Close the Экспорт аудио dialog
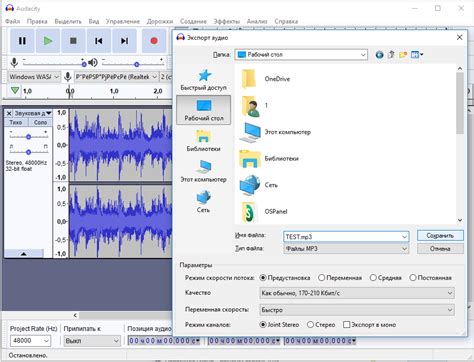Screen dimensions: 474x362 click(460, 37)
